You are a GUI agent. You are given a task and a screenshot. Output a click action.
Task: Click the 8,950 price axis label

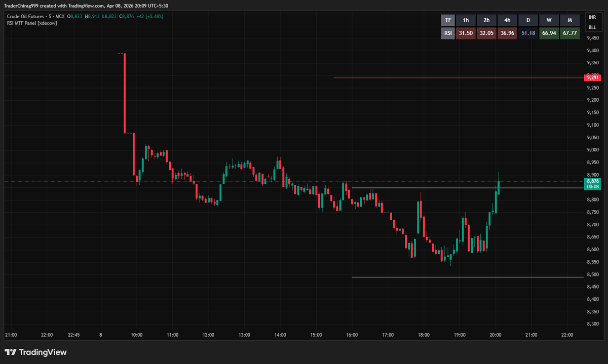tap(593, 163)
